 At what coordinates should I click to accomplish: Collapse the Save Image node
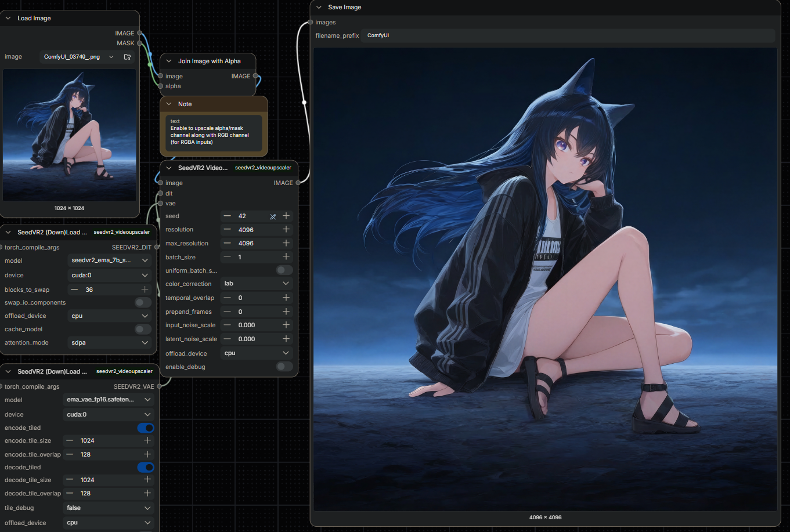point(319,8)
